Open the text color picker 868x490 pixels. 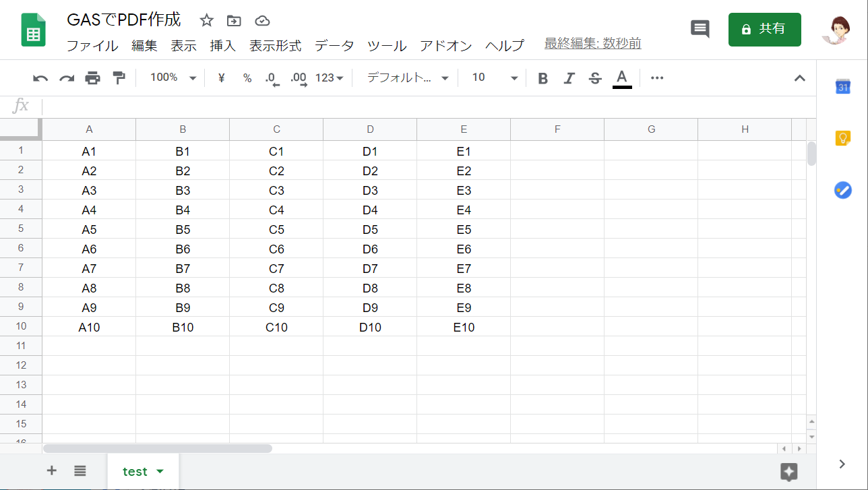click(x=622, y=78)
